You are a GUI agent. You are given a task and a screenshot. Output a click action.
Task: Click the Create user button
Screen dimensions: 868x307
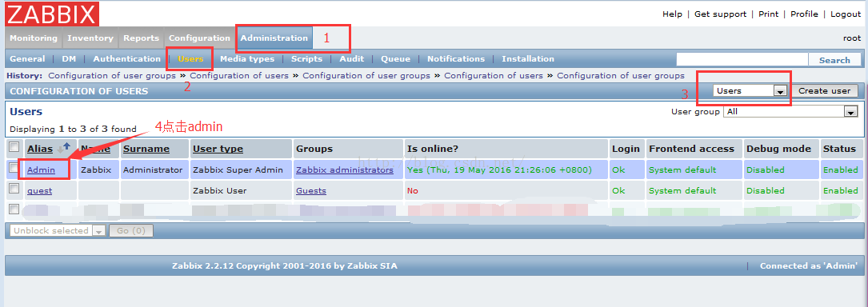pyautogui.click(x=824, y=90)
